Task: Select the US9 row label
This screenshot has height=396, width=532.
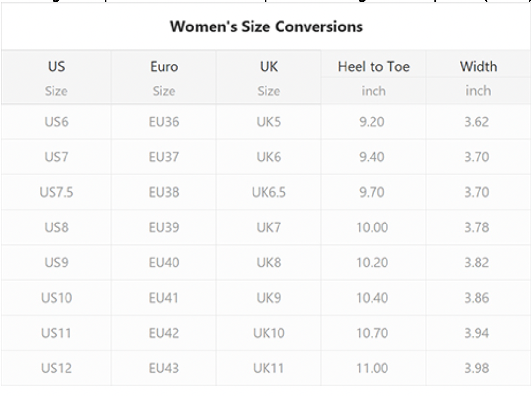Action: pyautogui.click(x=56, y=263)
